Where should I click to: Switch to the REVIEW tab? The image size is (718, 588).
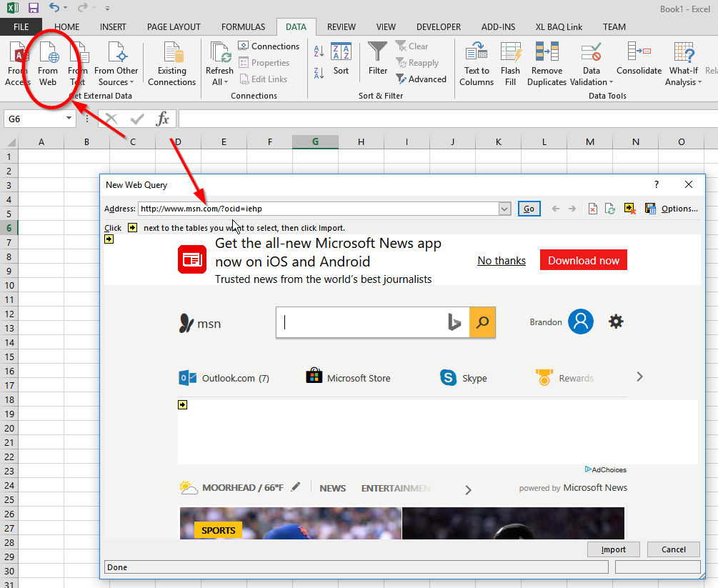click(341, 27)
